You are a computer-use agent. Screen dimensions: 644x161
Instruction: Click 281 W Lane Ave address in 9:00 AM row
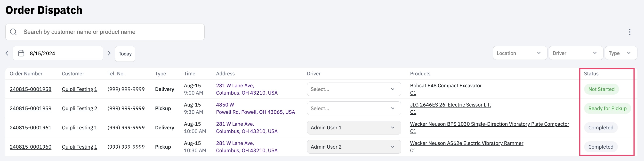coord(247,89)
